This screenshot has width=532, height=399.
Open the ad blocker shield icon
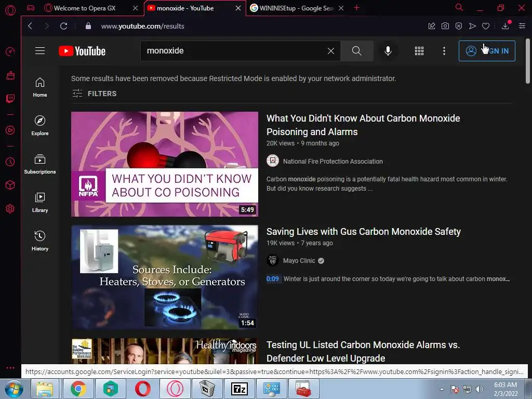tap(459, 26)
